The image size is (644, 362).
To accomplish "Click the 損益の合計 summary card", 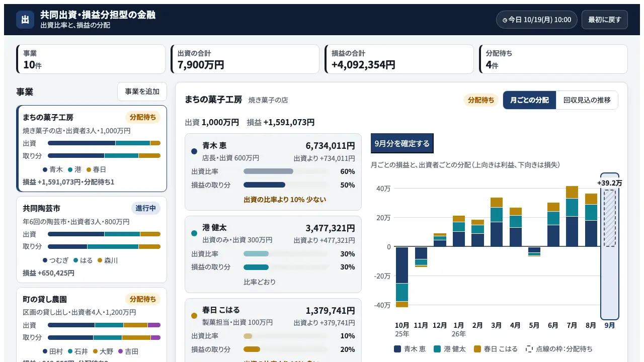I will pos(399,59).
